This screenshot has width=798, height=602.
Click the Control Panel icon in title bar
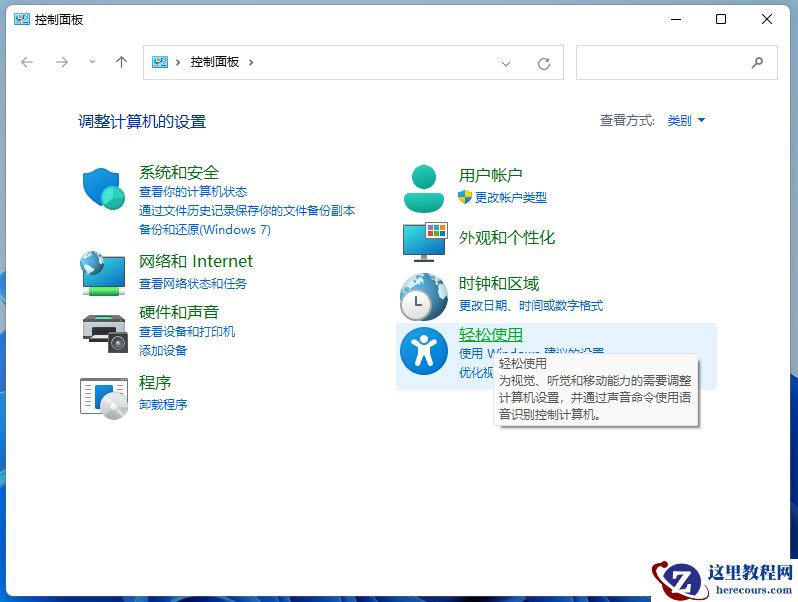click(22, 19)
